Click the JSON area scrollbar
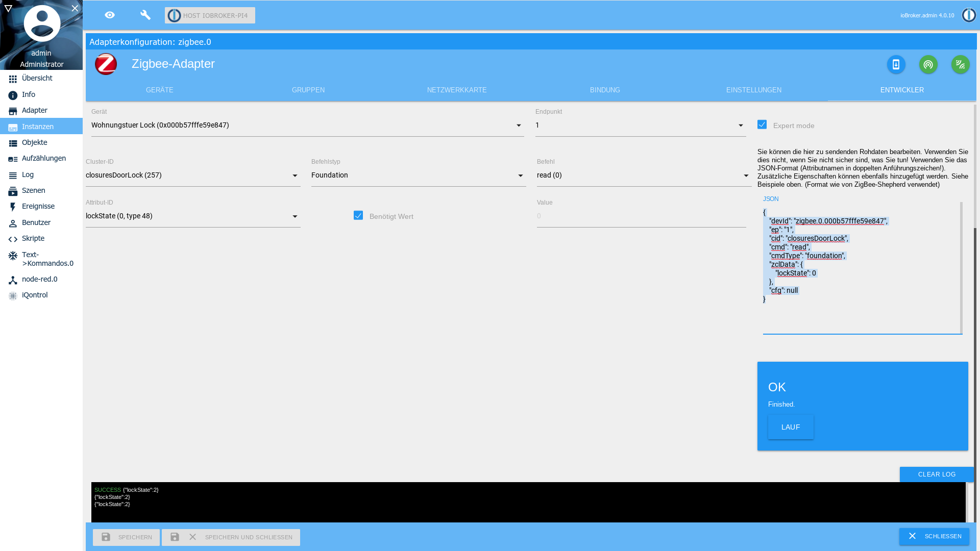Image resolution: width=980 pixels, height=551 pixels. pyautogui.click(x=961, y=268)
